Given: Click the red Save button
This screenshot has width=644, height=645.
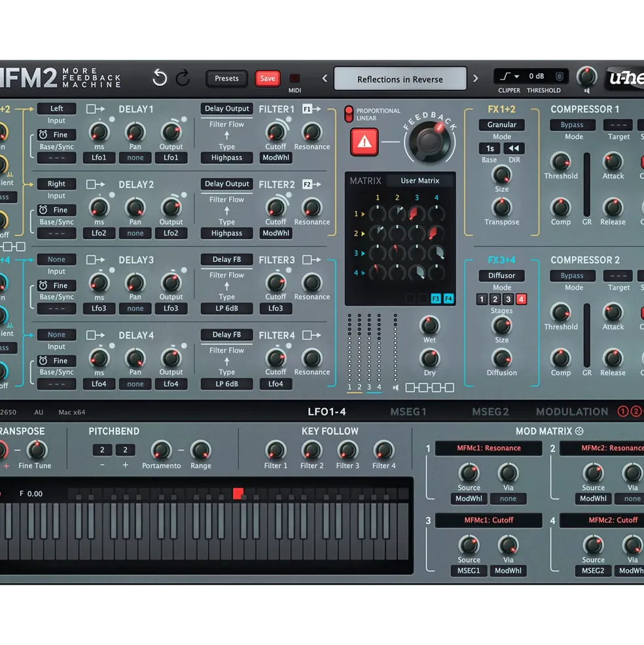Looking at the screenshot, I should pos(267,78).
